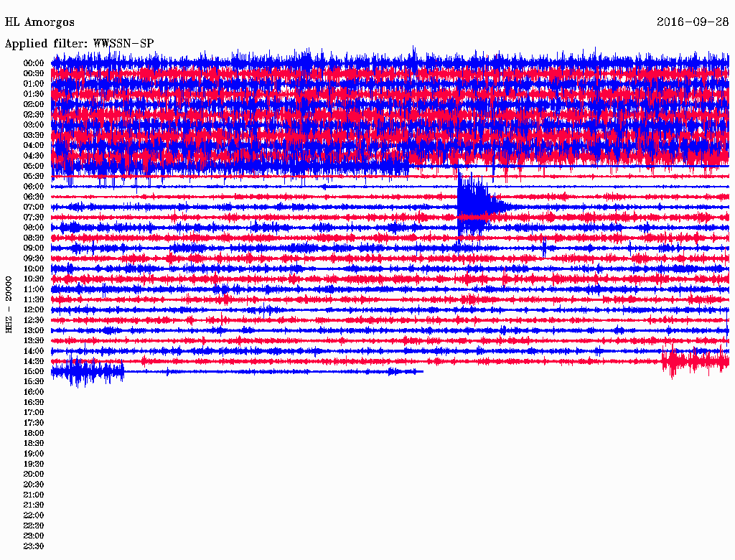The image size is (735, 560).
Task: Click the 19:00 time label
Action: pos(34,454)
